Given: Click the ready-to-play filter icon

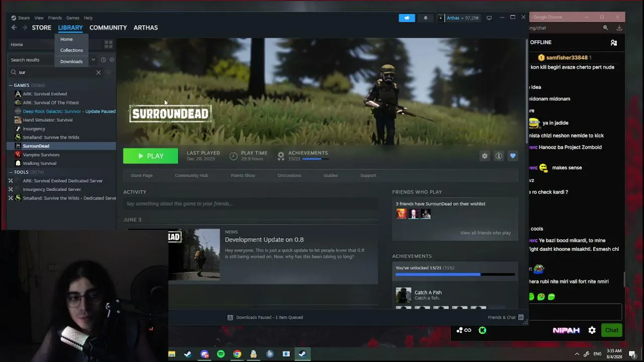Looking at the screenshot, I should (112, 60).
